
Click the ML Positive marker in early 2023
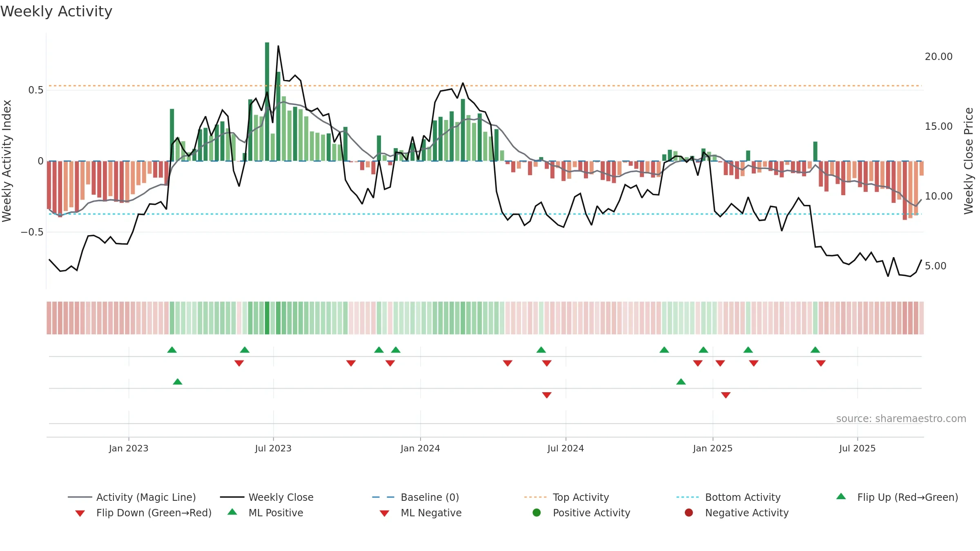click(178, 382)
